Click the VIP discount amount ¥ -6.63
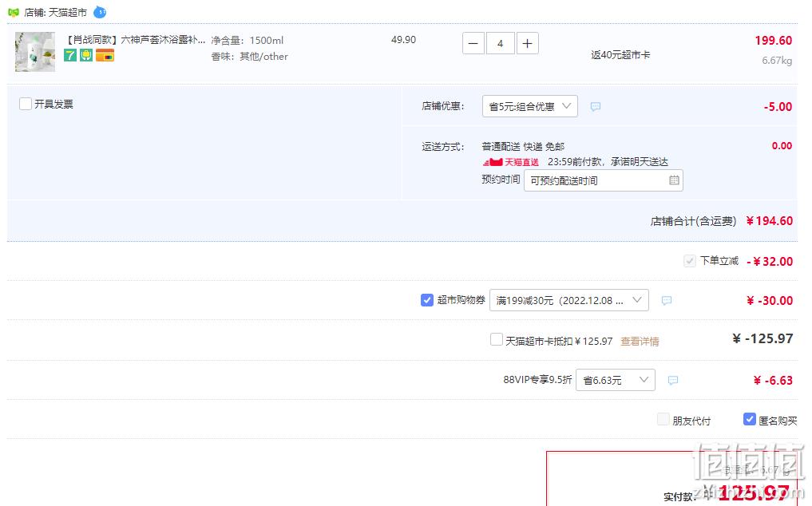Viewport: 812px width, 506px height. [x=773, y=381]
